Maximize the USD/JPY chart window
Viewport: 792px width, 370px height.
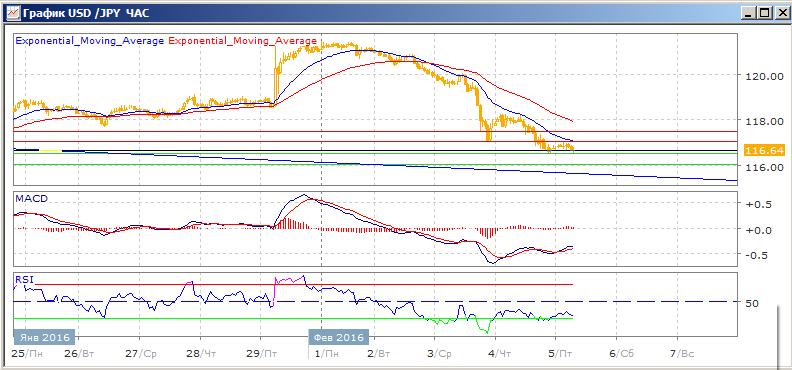coord(765,13)
